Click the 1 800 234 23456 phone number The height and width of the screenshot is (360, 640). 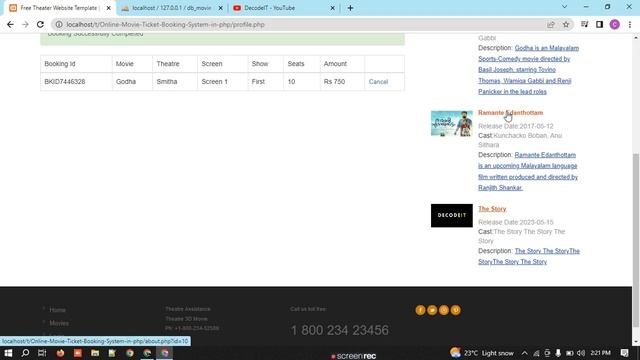coord(340,330)
